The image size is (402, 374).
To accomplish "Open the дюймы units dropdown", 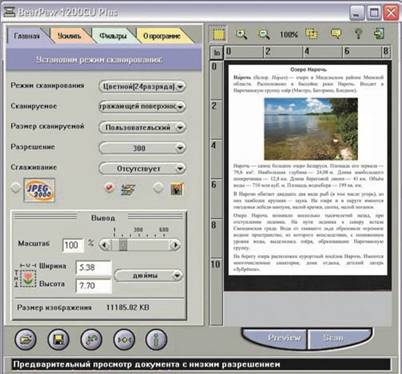I will click(x=149, y=276).
